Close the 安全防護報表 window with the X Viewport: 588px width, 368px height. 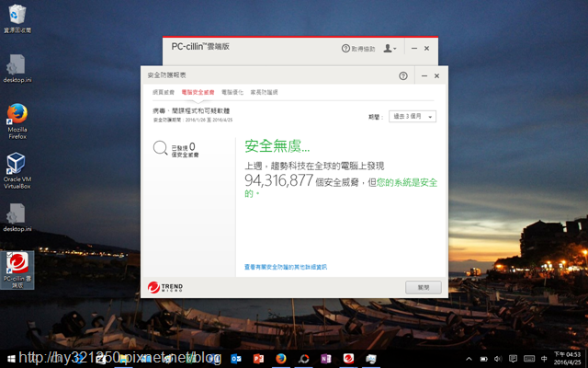(x=437, y=75)
